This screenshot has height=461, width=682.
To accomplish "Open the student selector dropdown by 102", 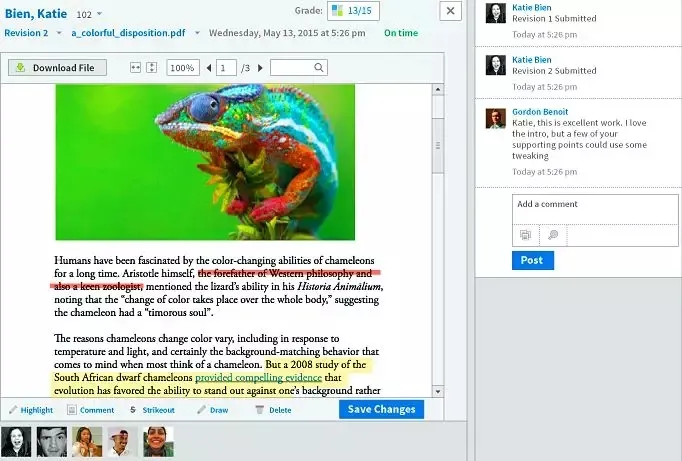I will click(99, 14).
